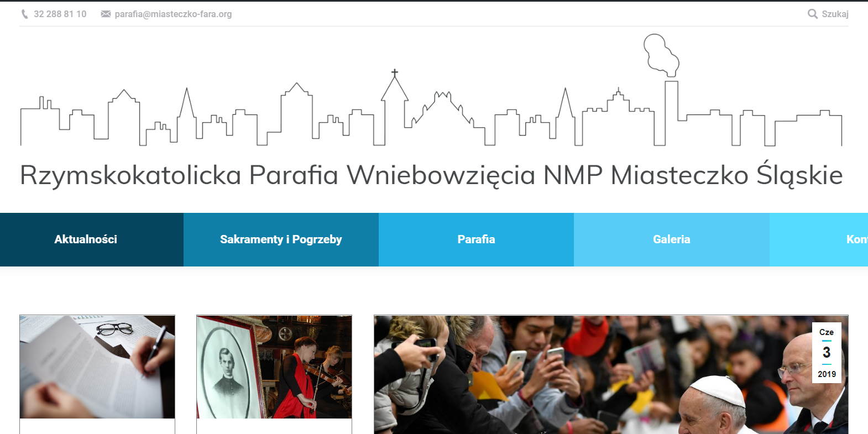Open the Sakramenty i Pogrzeby menu
Image resolution: width=868 pixels, height=434 pixels.
point(281,239)
